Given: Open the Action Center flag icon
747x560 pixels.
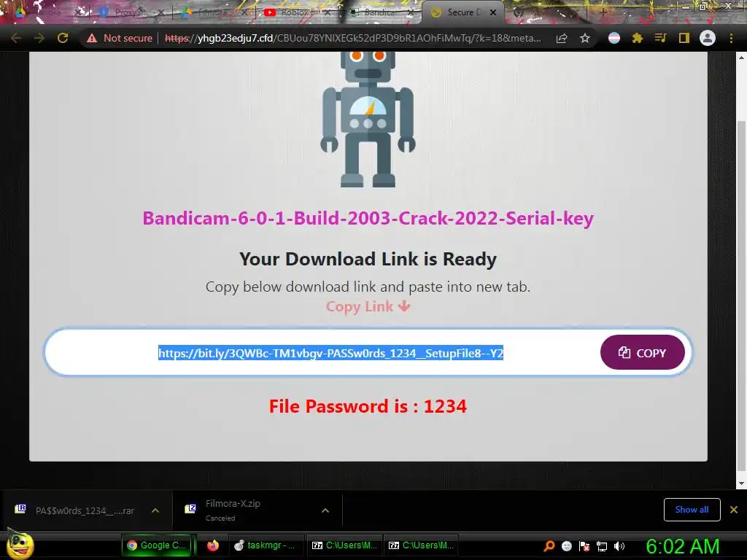Looking at the screenshot, I should [x=584, y=545].
